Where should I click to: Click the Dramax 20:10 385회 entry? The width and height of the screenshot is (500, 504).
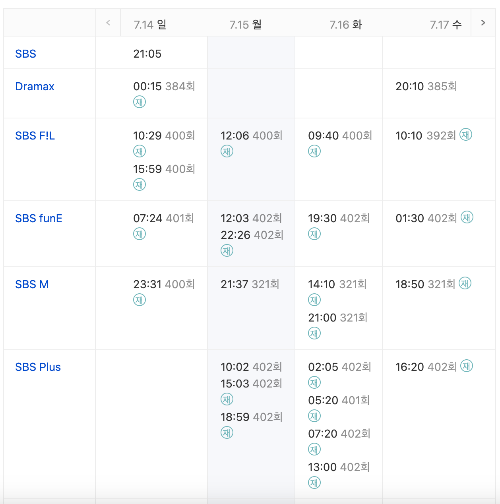pyautogui.click(x=426, y=86)
